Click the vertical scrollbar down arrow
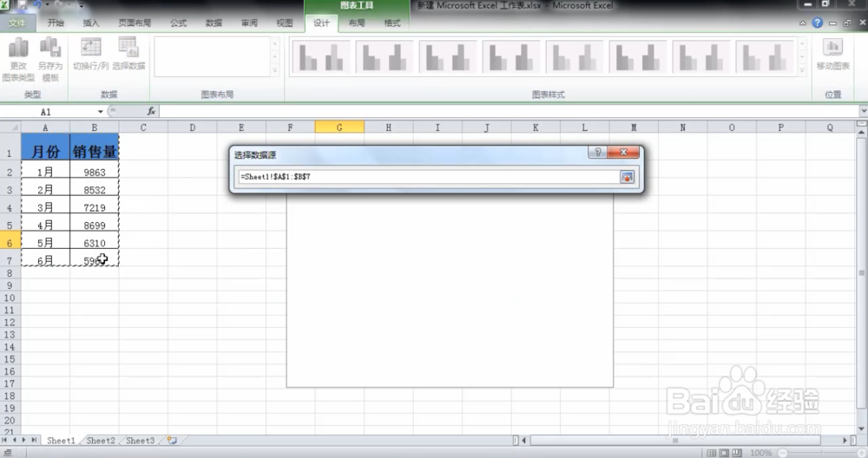Viewport: 868px width, 458px height. [x=861, y=429]
